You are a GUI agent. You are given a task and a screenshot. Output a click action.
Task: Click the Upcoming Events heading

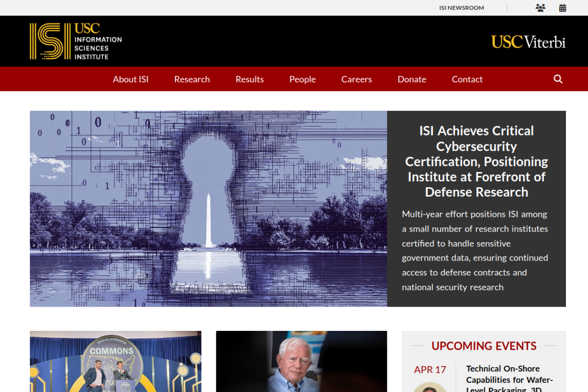(x=484, y=346)
